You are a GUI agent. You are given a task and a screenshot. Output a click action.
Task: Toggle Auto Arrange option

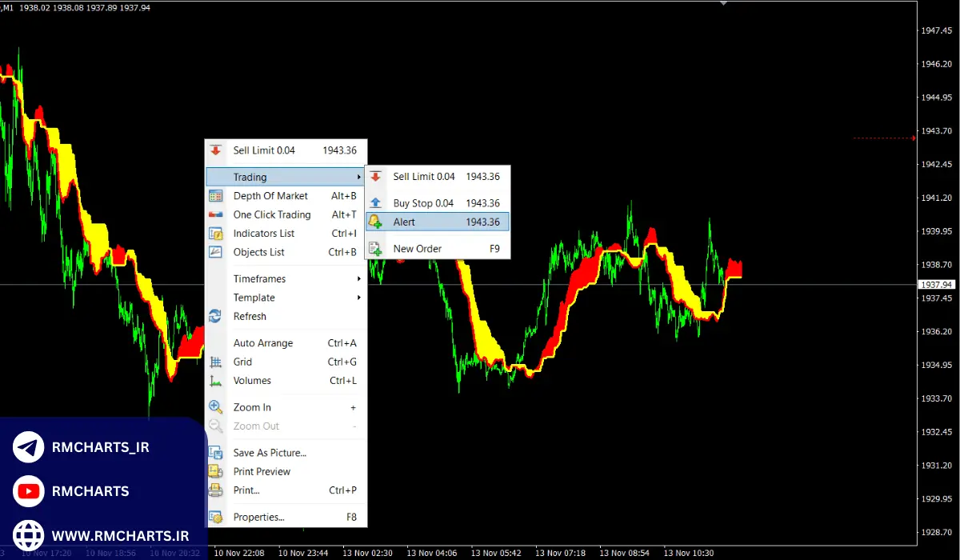263,343
